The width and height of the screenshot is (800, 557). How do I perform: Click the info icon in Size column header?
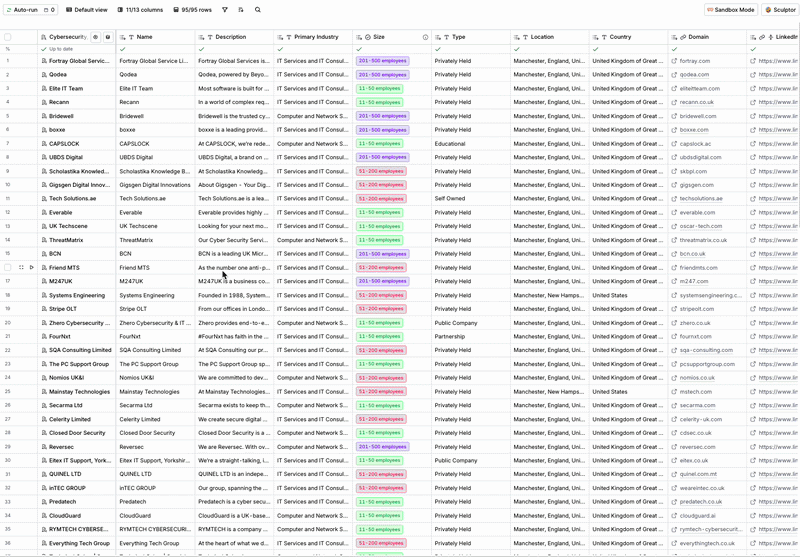425,37
